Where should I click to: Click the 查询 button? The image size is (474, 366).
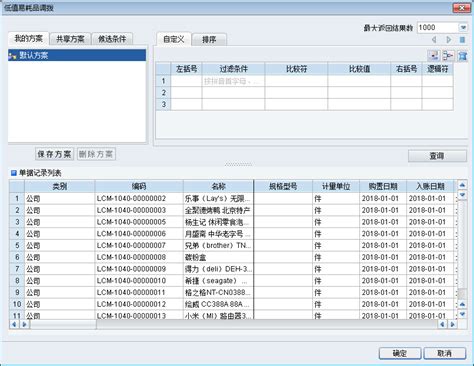(x=437, y=156)
